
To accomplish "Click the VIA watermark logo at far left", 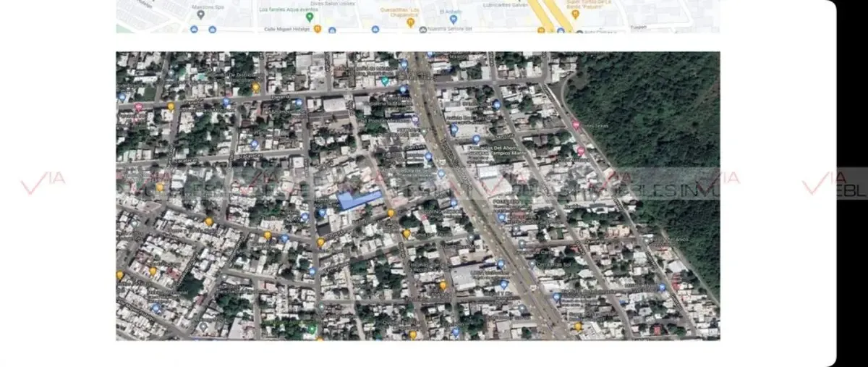I will tap(43, 183).
